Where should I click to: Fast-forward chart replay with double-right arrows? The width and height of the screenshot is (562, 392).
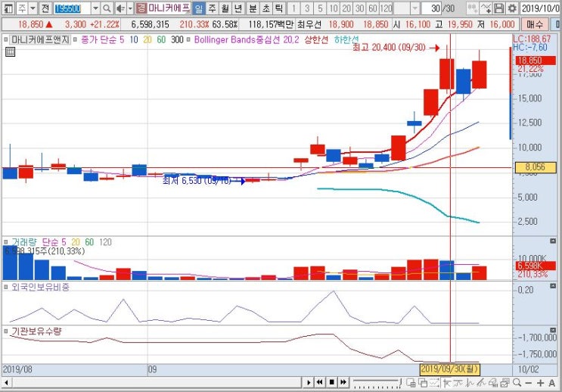(x=343, y=383)
